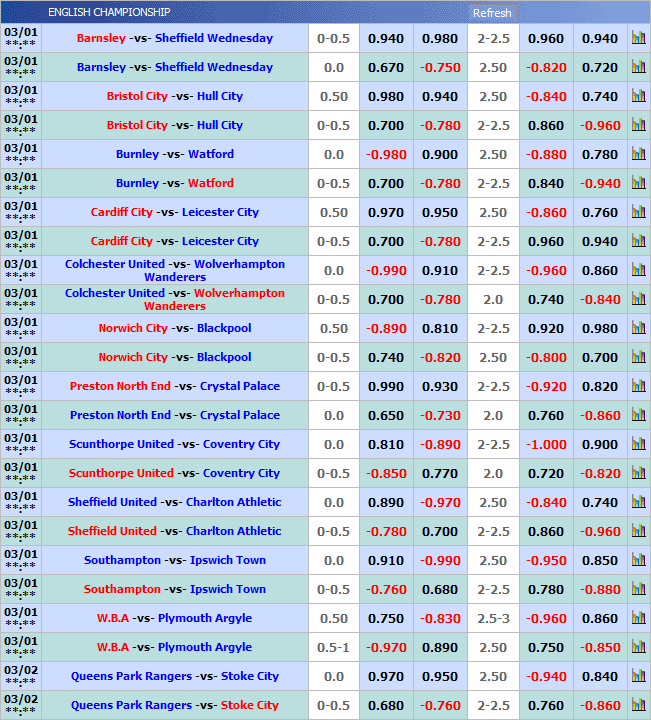Viewport: 651px width, 720px height.
Task: Open chart icon for Cardiff City 0.50 handicap row
Action: (x=638, y=213)
